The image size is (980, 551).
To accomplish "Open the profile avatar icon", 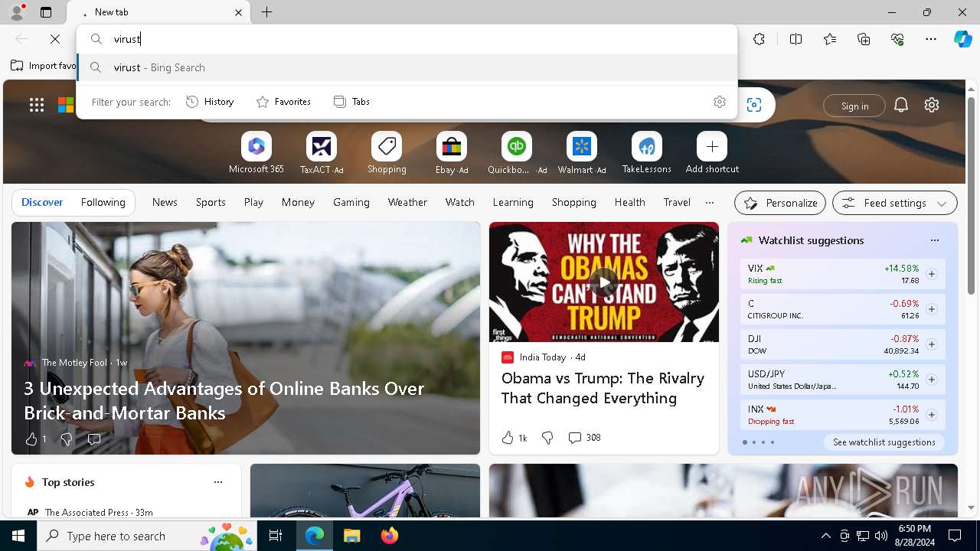I will pos(17,12).
